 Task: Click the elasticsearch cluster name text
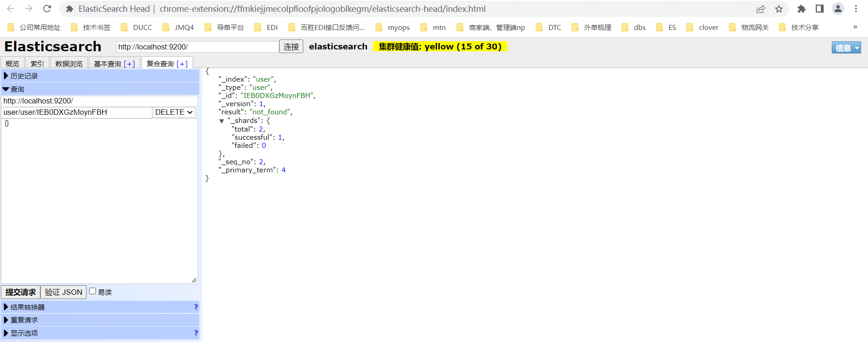coord(338,47)
